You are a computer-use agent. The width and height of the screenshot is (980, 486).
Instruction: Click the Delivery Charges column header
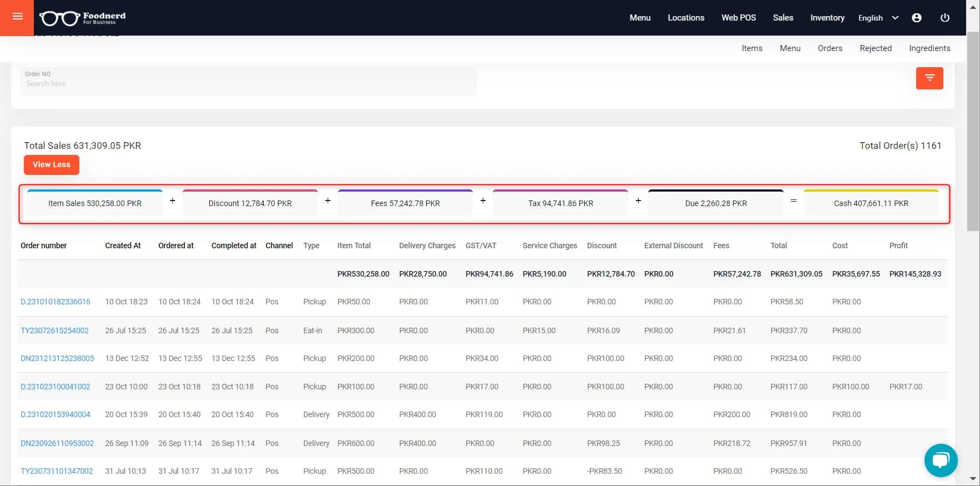click(427, 245)
